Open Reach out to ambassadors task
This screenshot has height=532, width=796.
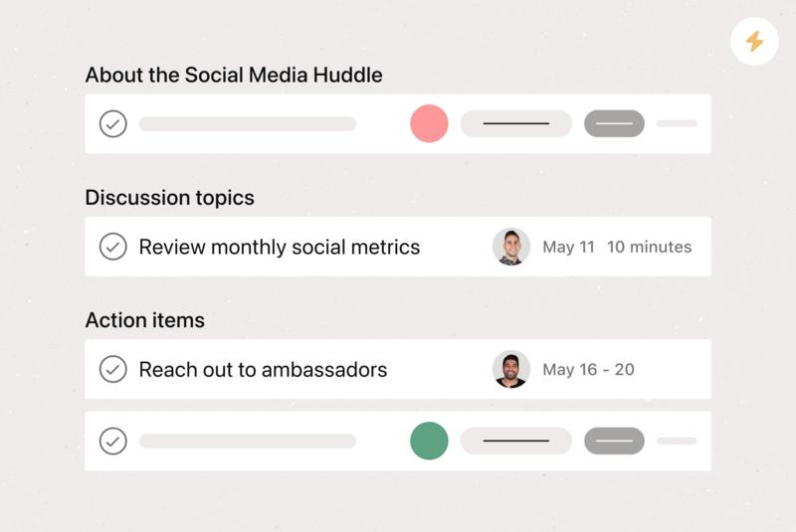pyautogui.click(x=263, y=370)
